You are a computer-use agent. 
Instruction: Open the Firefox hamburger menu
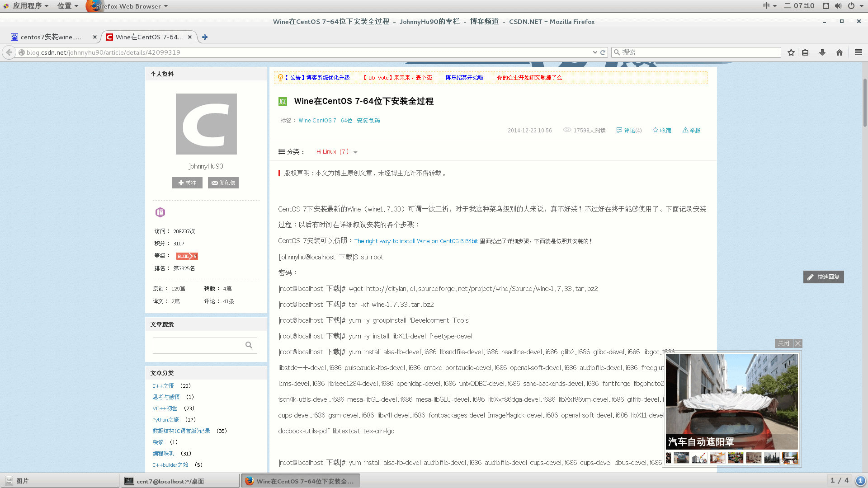click(859, 52)
